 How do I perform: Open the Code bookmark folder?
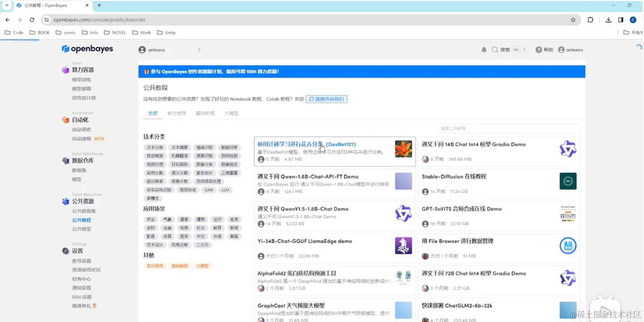[x=14, y=33]
